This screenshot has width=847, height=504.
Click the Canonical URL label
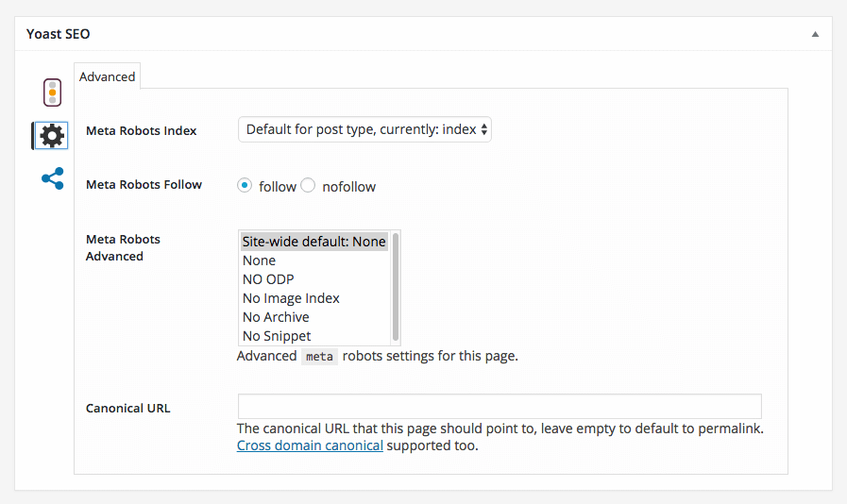pos(128,409)
